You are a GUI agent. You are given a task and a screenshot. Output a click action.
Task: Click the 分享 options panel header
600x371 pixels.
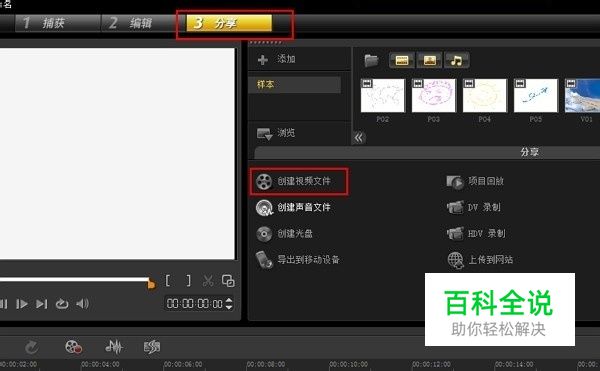(x=427, y=153)
